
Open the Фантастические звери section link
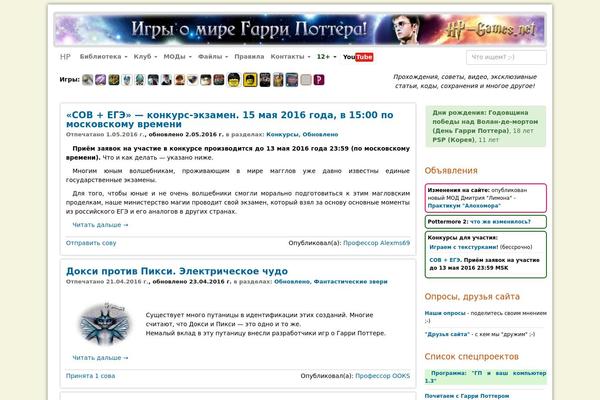pos(351,281)
